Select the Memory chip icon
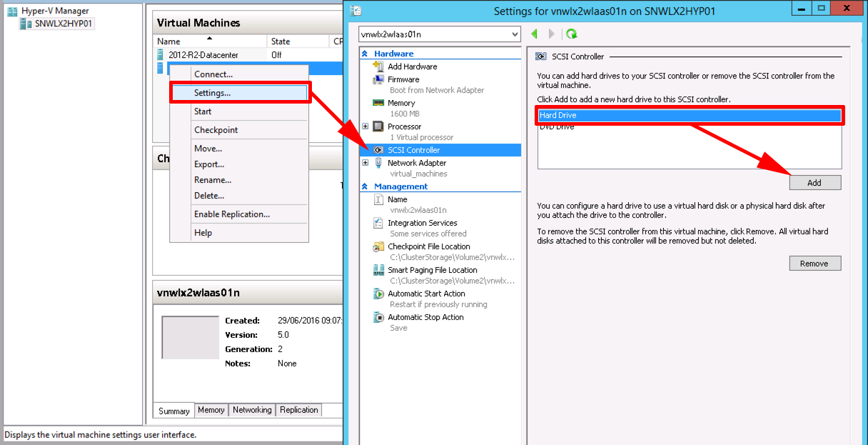Image resolution: width=868 pixels, height=445 pixels. point(378,103)
